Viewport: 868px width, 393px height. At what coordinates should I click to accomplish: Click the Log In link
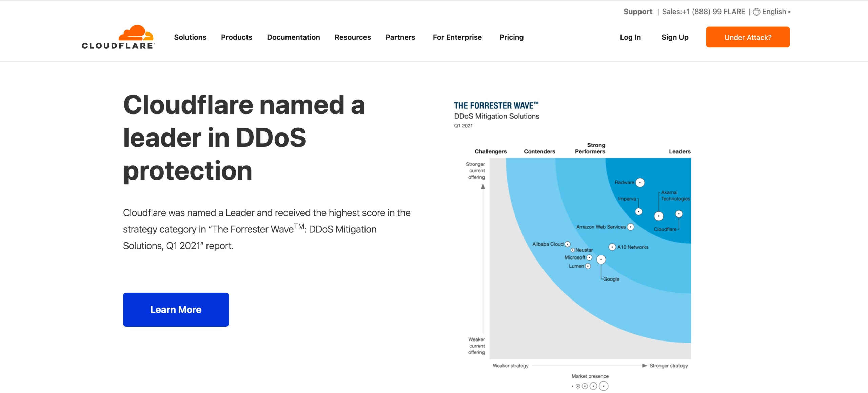click(630, 37)
